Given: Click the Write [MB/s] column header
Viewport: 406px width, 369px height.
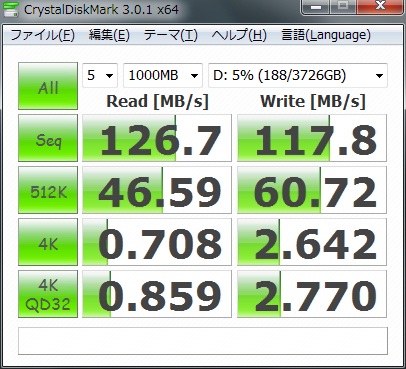Looking at the screenshot, I should click(313, 101).
